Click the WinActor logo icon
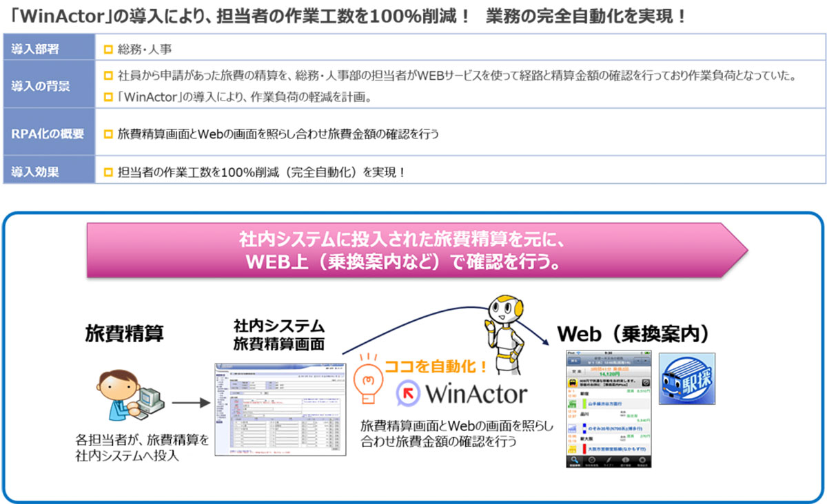 pos(409,393)
